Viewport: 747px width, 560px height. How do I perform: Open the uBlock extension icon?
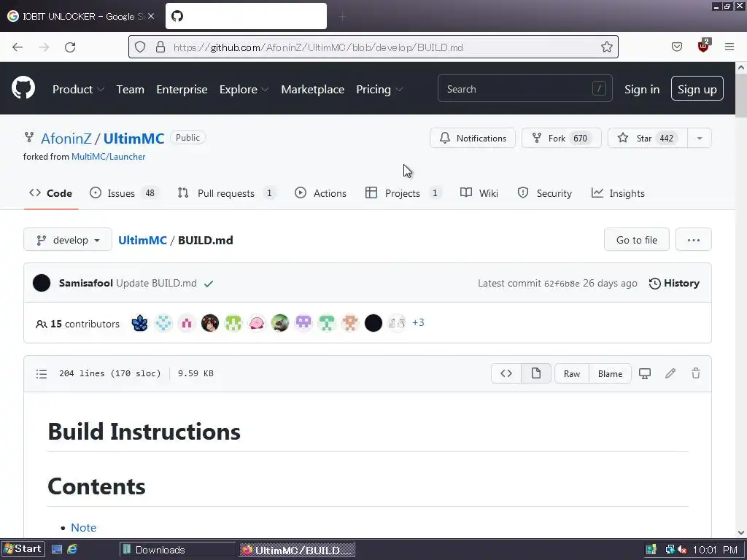point(703,46)
